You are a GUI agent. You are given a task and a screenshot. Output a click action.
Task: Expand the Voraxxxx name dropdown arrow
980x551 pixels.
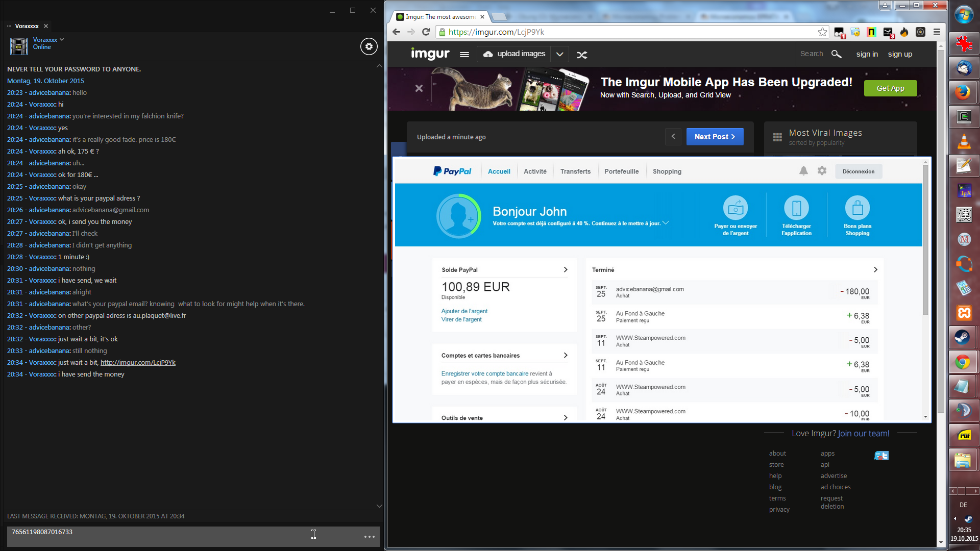click(x=62, y=39)
